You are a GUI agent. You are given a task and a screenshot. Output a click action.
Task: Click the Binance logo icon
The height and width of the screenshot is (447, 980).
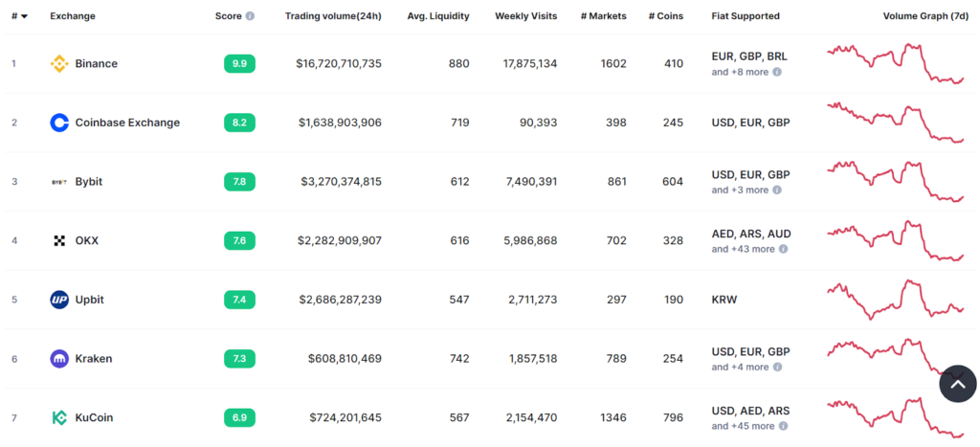(59, 64)
